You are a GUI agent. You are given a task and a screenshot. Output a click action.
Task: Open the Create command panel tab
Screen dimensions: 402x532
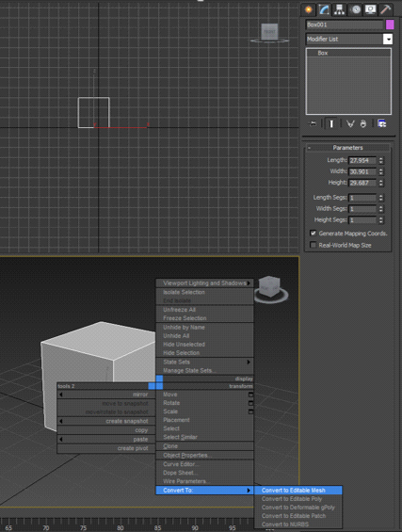(x=309, y=9)
